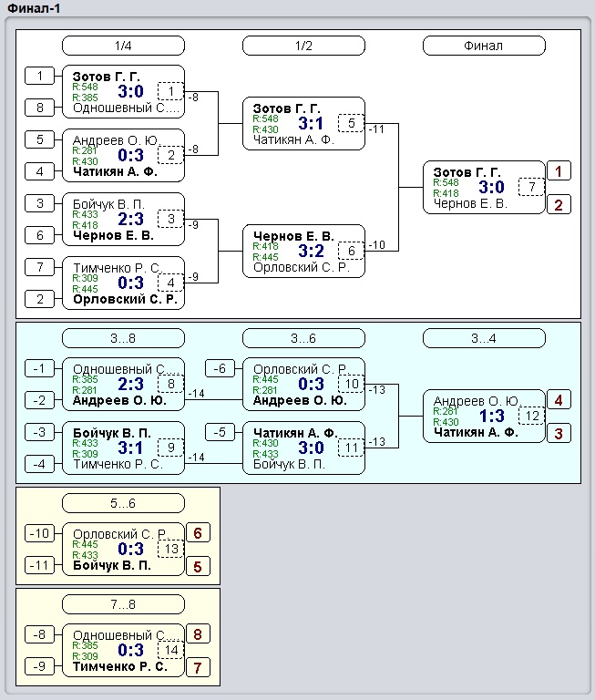The width and height of the screenshot is (595, 700).
Task: Click seed box 8 beside Одношевный
Action: tap(40, 108)
